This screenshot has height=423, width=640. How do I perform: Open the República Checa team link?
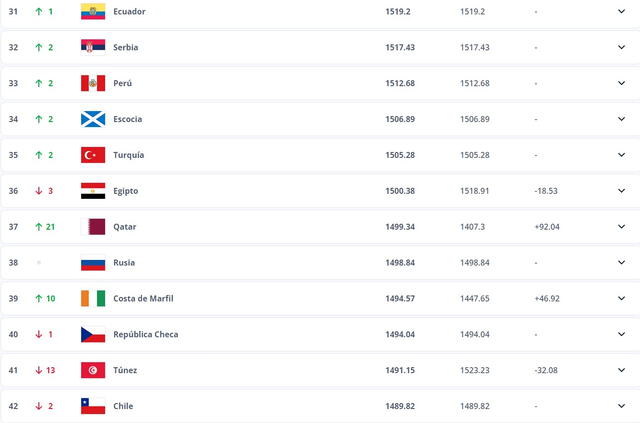point(146,334)
